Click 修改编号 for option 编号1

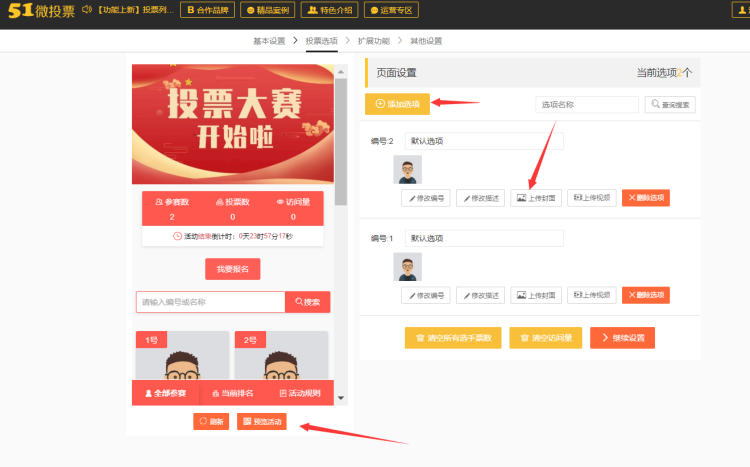[x=426, y=295]
